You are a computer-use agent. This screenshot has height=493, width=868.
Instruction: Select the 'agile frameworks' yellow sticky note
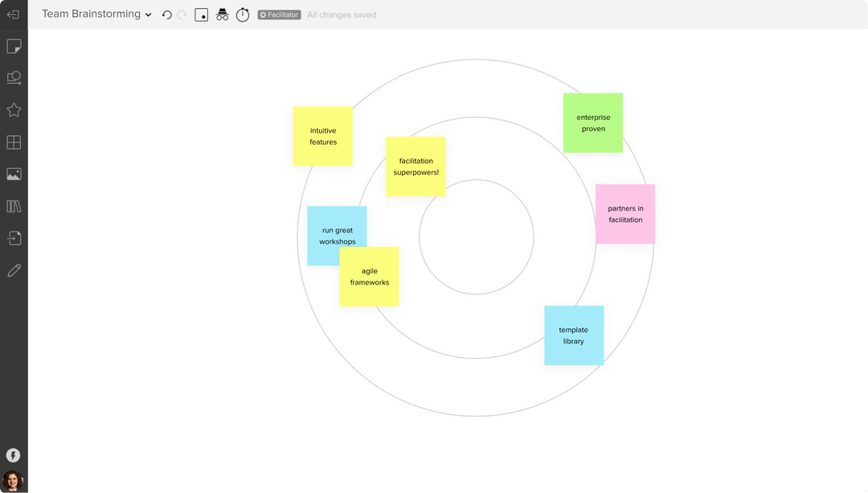pos(369,277)
